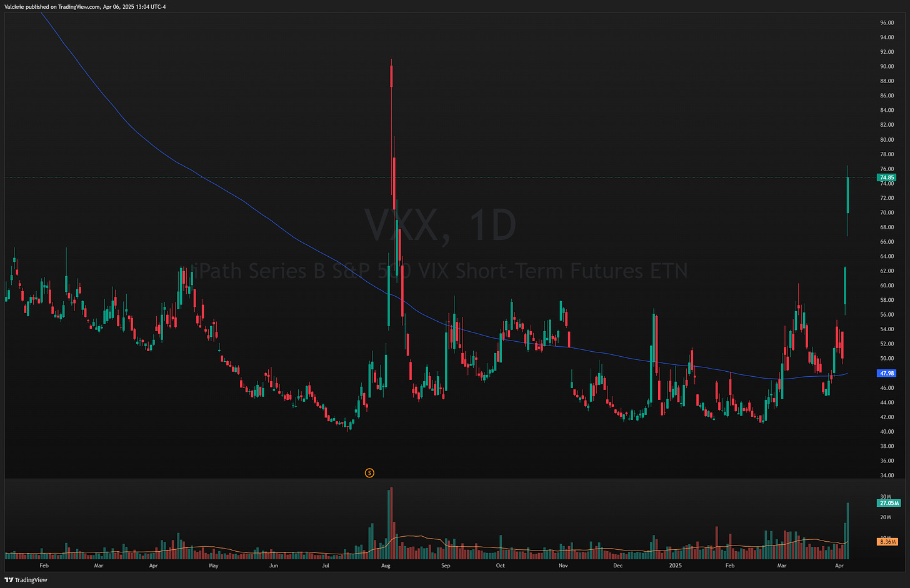
Task: Click the 96.00 price axis label
Action: coord(887,22)
